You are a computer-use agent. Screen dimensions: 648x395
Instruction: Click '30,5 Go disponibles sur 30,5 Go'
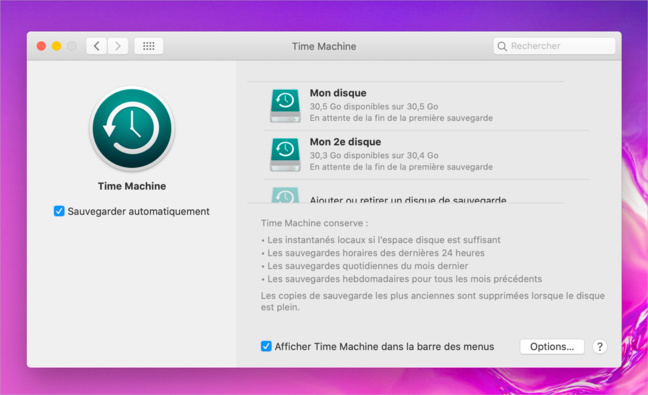coord(374,107)
